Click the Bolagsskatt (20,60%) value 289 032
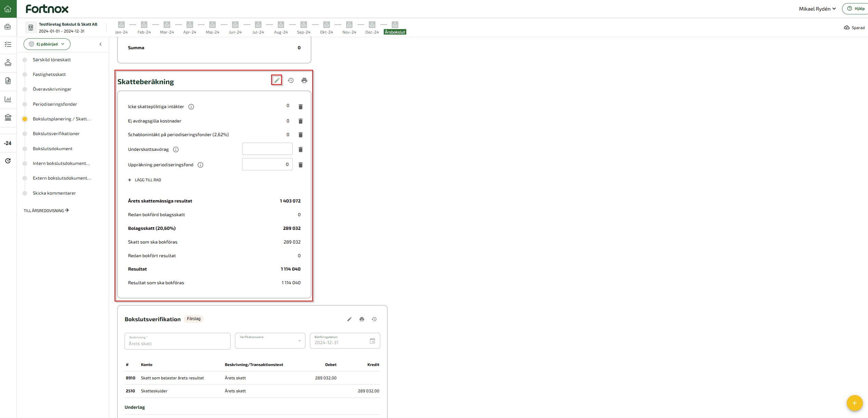 pyautogui.click(x=292, y=228)
